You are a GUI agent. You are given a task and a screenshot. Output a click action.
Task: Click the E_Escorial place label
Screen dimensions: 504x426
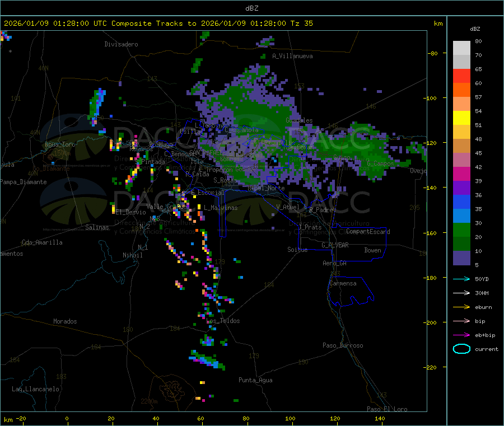pyautogui.click(x=208, y=193)
